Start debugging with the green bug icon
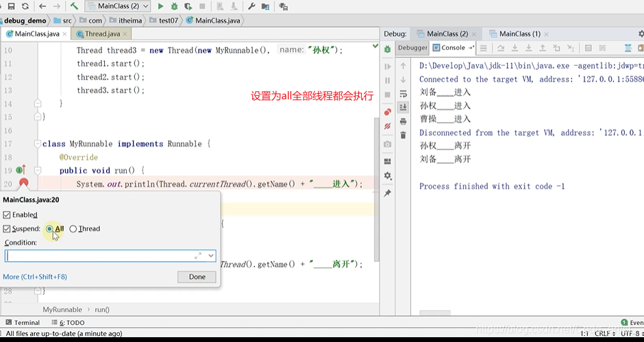Screen dimensions: 644x342 (174, 6)
